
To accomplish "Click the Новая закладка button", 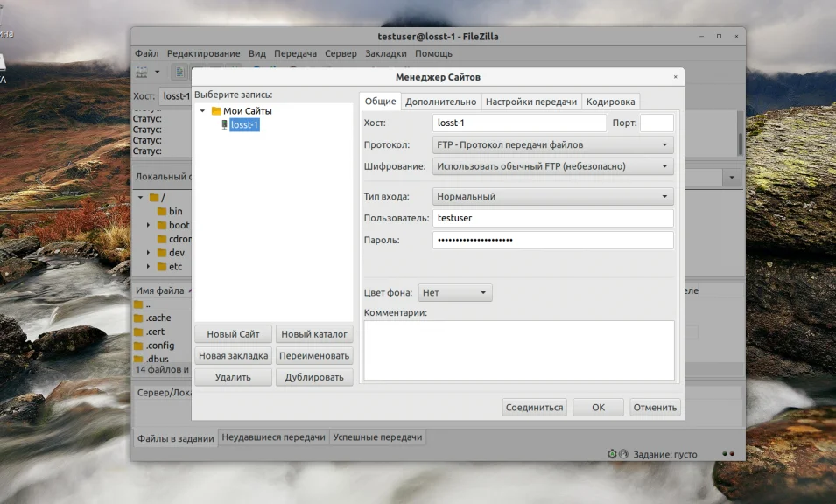I will click(233, 355).
